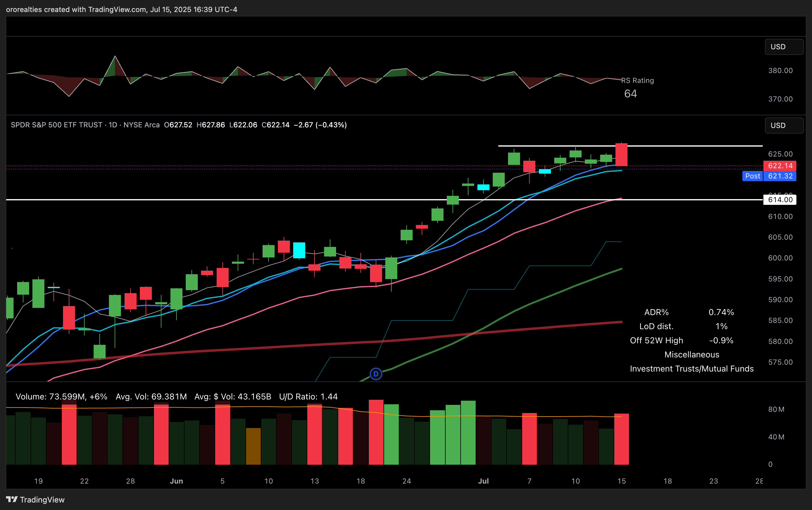
Task: Select the latest red candle of Jul 15
Action: pyautogui.click(x=621, y=154)
